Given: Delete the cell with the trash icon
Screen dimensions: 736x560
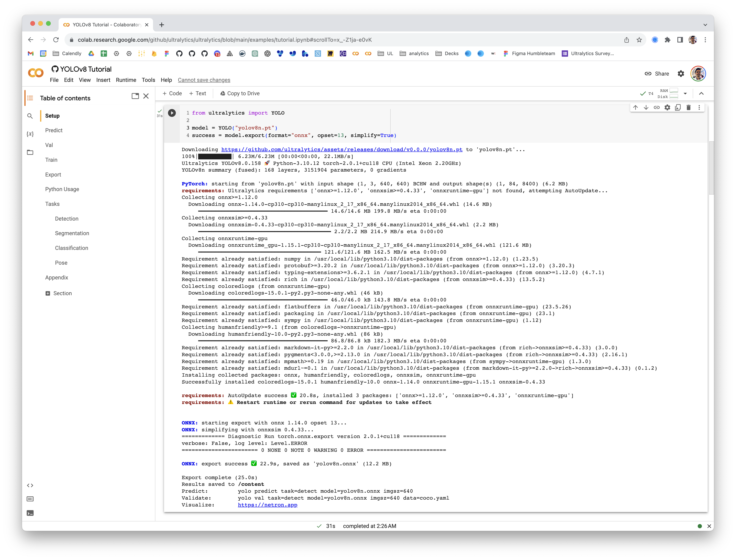Looking at the screenshot, I should click(x=688, y=107).
